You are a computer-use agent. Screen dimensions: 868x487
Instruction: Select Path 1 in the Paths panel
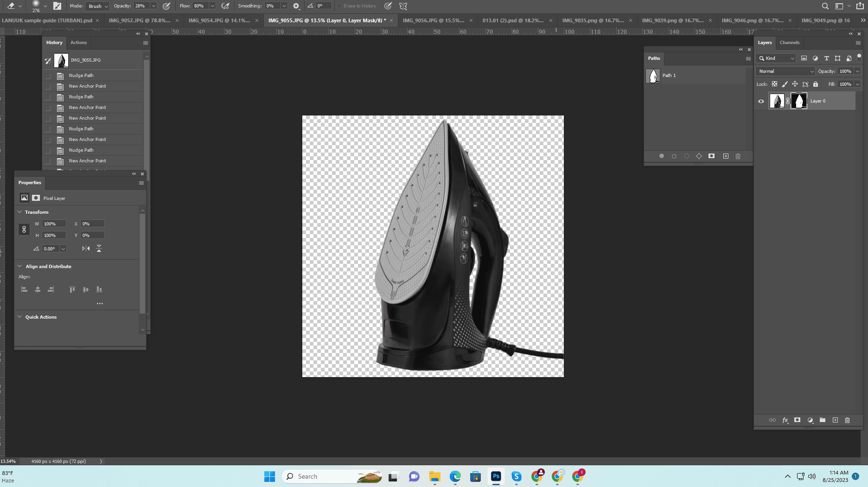pos(669,76)
